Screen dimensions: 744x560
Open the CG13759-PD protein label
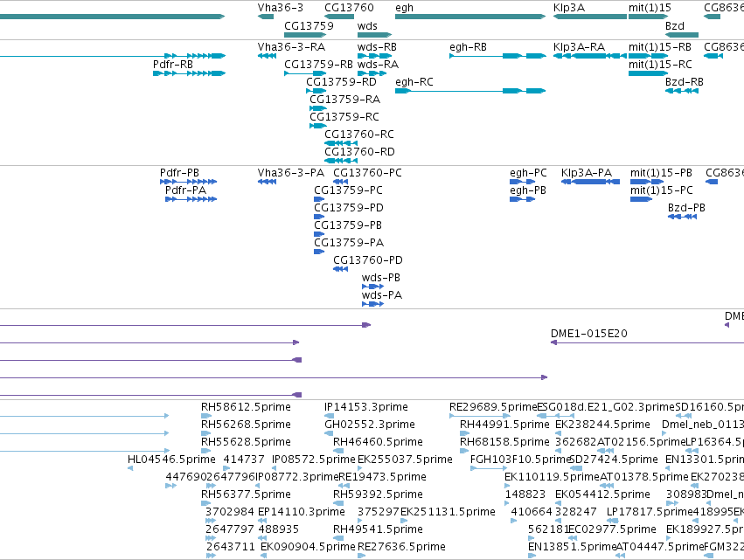coord(349,208)
